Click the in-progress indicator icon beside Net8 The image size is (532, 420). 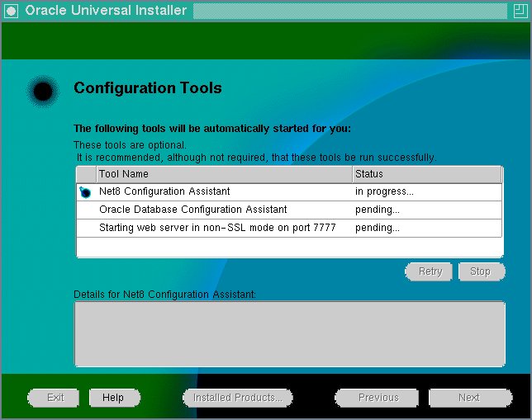(85, 192)
